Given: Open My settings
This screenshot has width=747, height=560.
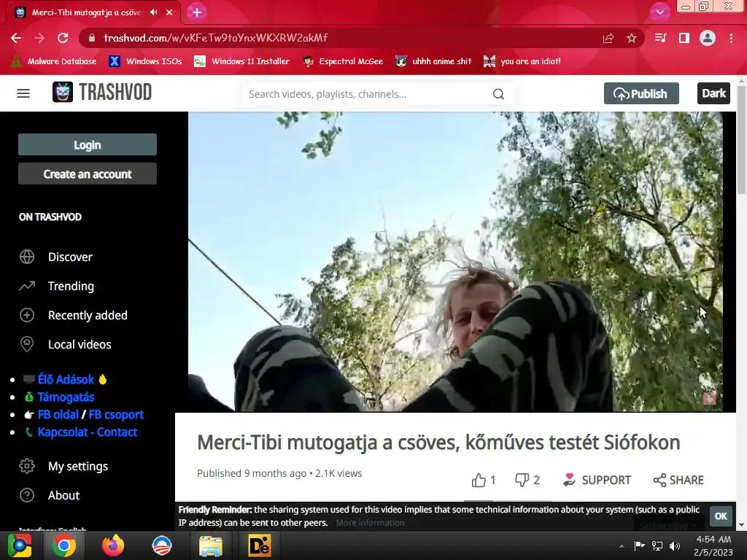Looking at the screenshot, I should (78, 466).
